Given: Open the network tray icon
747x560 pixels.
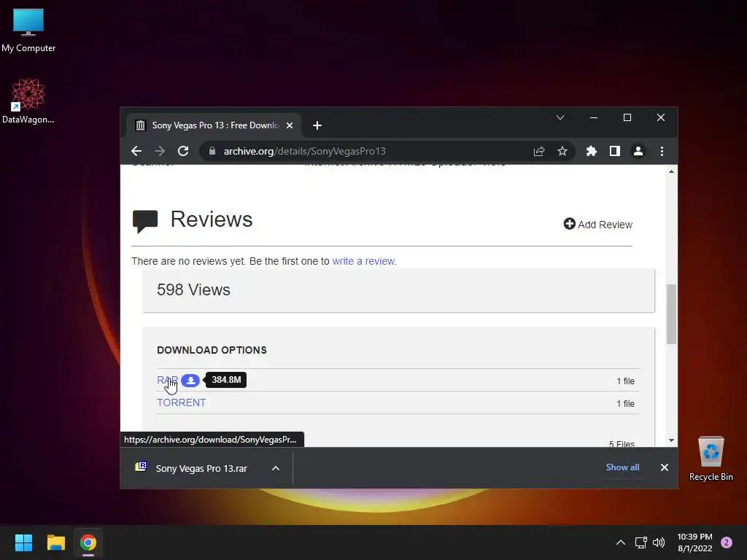Looking at the screenshot, I should 640,542.
